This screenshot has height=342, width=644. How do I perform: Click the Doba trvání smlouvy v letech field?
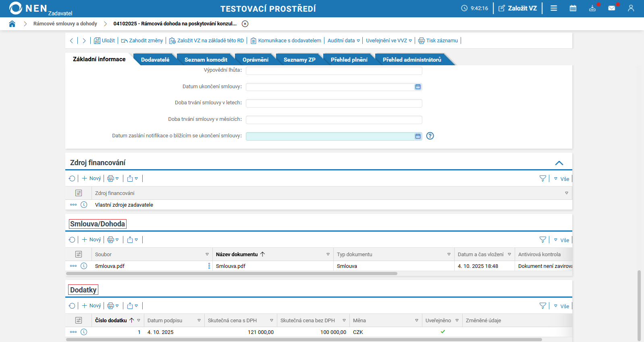[334, 103]
